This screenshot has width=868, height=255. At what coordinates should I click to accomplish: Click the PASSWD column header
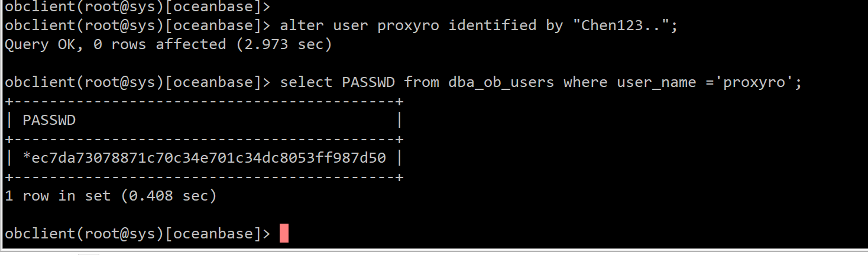pyautogui.click(x=49, y=120)
